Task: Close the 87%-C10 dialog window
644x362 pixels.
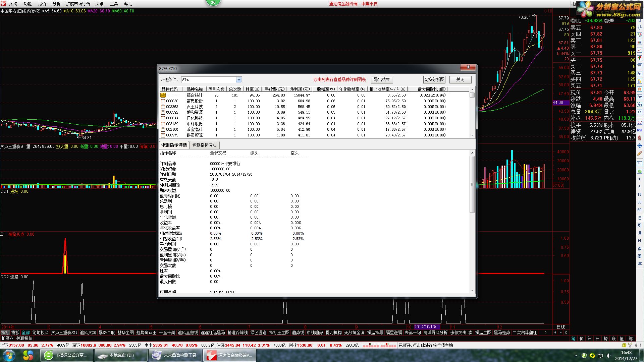Action: [x=468, y=67]
